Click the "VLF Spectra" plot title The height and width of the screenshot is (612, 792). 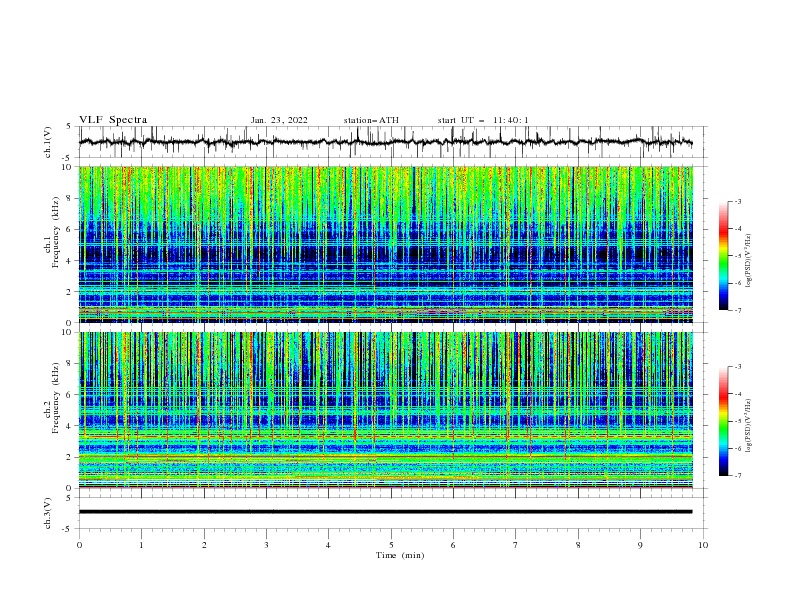click(x=113, y=120)
